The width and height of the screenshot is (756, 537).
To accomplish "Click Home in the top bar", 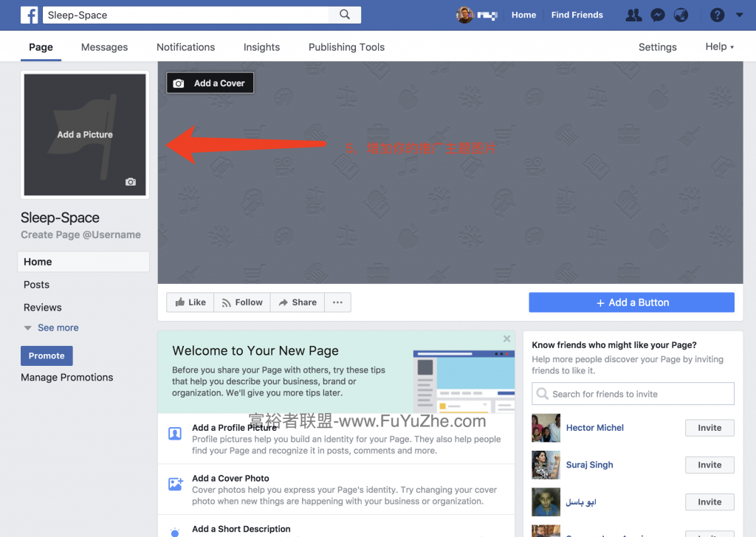I will pyautogui.click(x=523, y=15).
